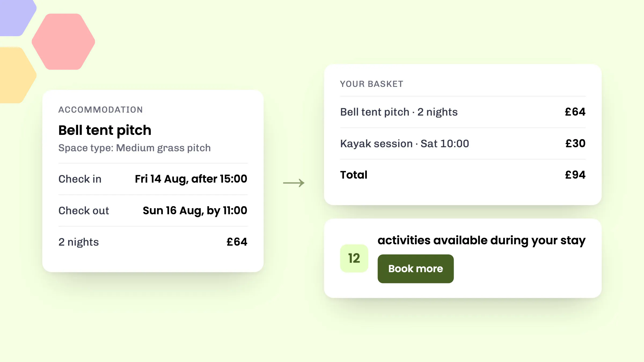Click the Book more button
The image size is (644, 362).
click(416, 269)
